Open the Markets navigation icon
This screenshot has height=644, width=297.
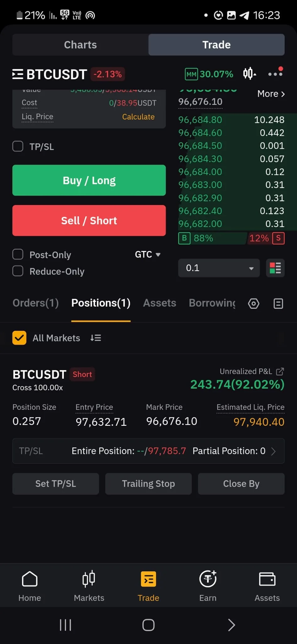coord(89,586)
